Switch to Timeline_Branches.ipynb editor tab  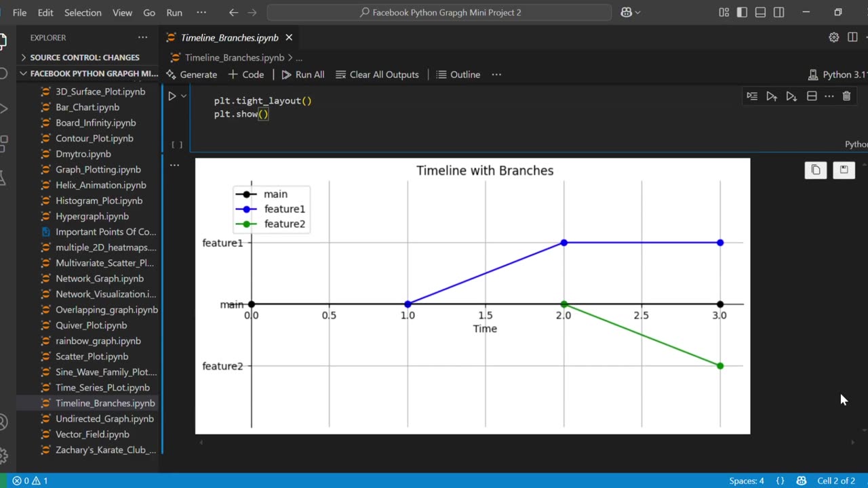point(229,37)
